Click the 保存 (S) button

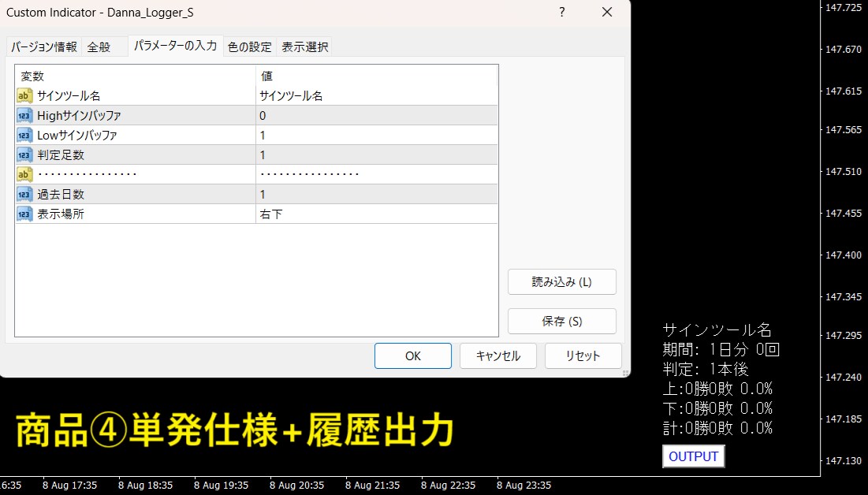562,321
